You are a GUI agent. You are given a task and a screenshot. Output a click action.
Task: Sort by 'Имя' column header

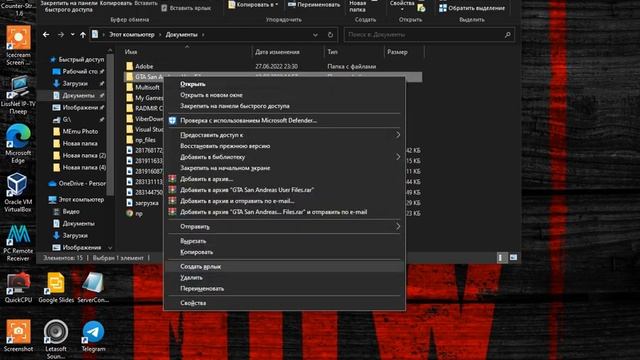click(131, 52)
